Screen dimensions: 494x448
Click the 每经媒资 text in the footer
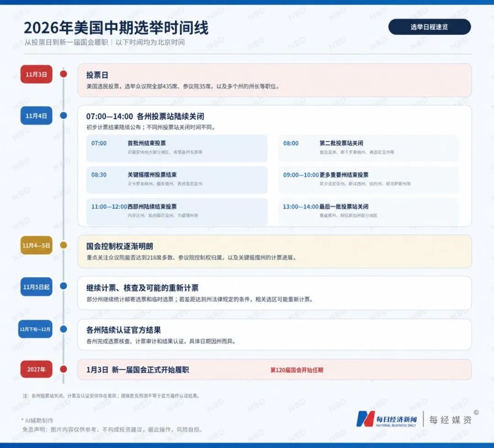click(451, 420)
